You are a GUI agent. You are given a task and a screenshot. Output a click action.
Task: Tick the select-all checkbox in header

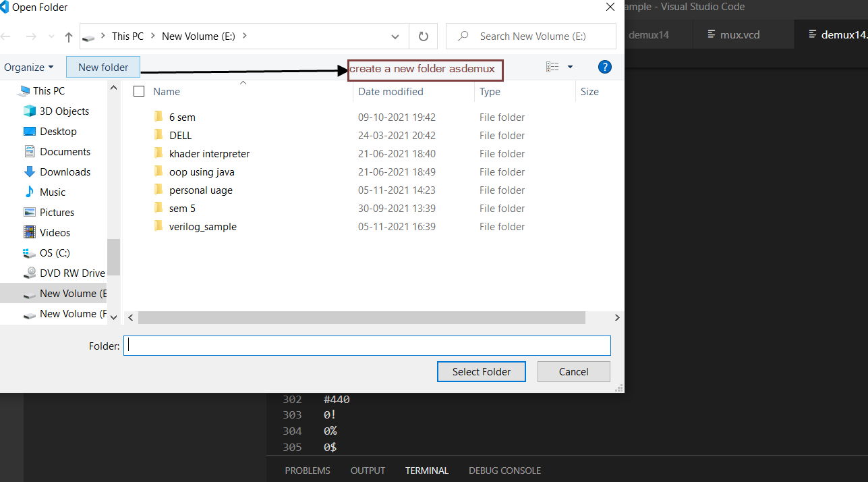[139, 91]
